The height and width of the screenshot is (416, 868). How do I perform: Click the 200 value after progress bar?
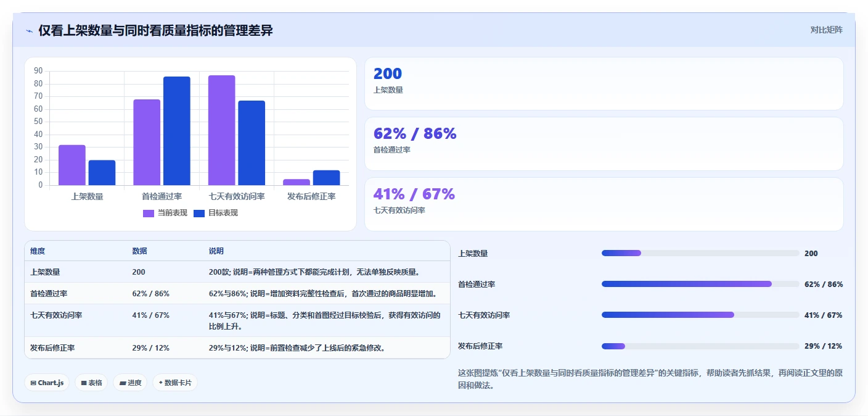pyautogui.click(x=811, y=253)
